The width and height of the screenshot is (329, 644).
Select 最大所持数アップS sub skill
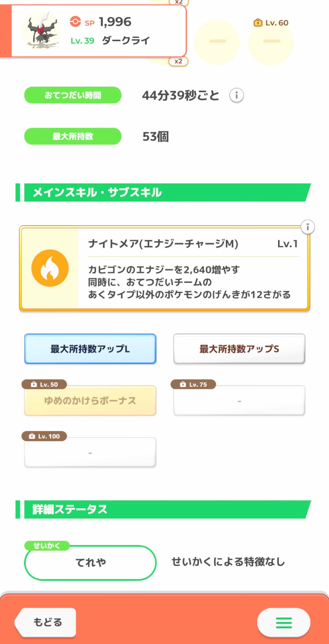tap(239, 349)
